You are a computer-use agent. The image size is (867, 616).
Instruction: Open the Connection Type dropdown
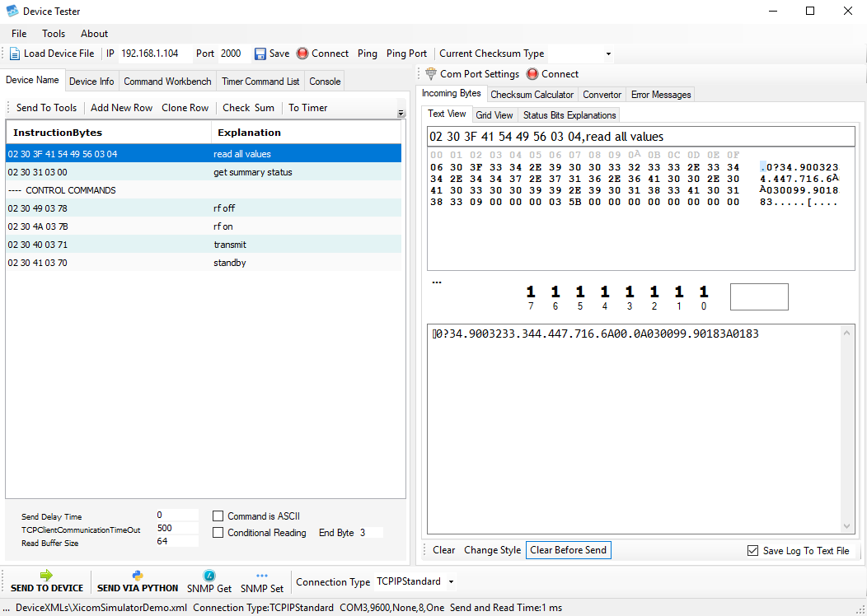coord(451,581)
